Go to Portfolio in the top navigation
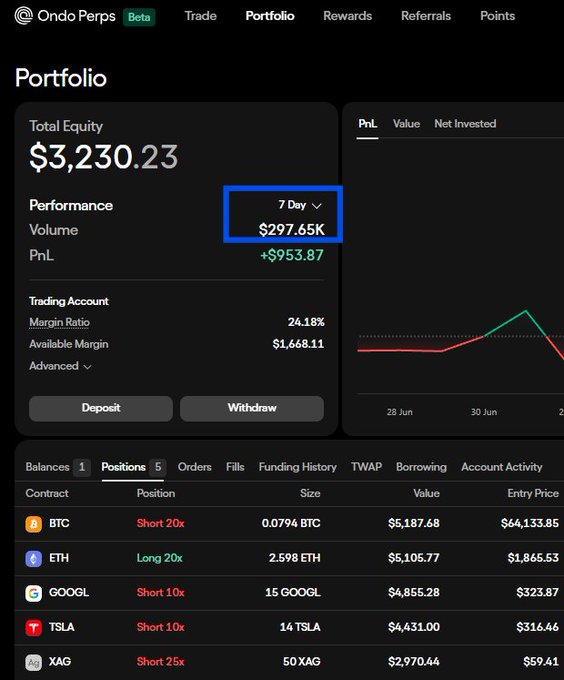Screen dimensions: 564x680 pos(270,16)
